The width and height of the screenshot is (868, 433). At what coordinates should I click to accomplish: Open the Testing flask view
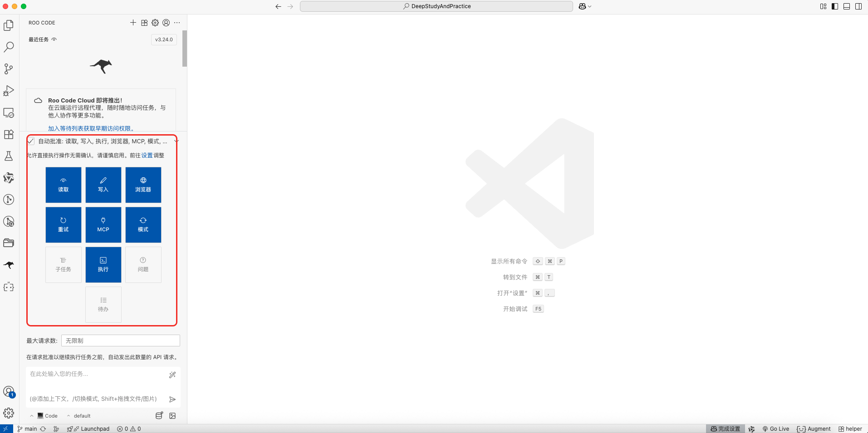9,156
